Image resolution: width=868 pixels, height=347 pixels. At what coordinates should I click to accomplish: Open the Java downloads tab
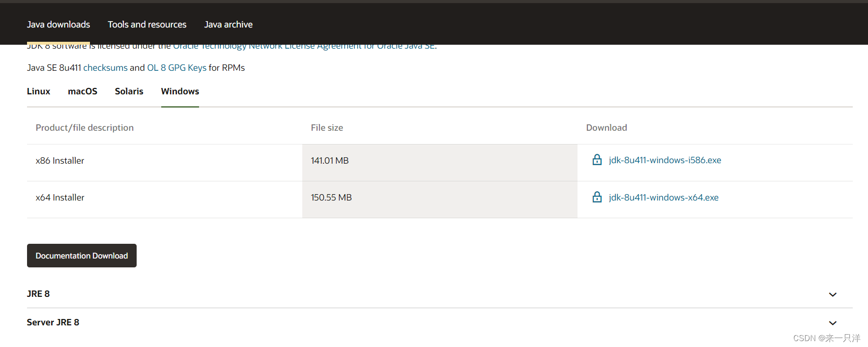[58, 25]
